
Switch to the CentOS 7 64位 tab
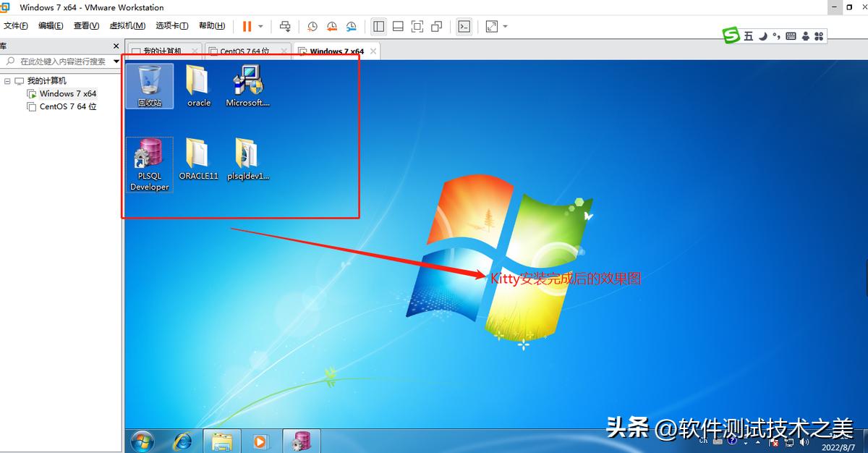245,51
